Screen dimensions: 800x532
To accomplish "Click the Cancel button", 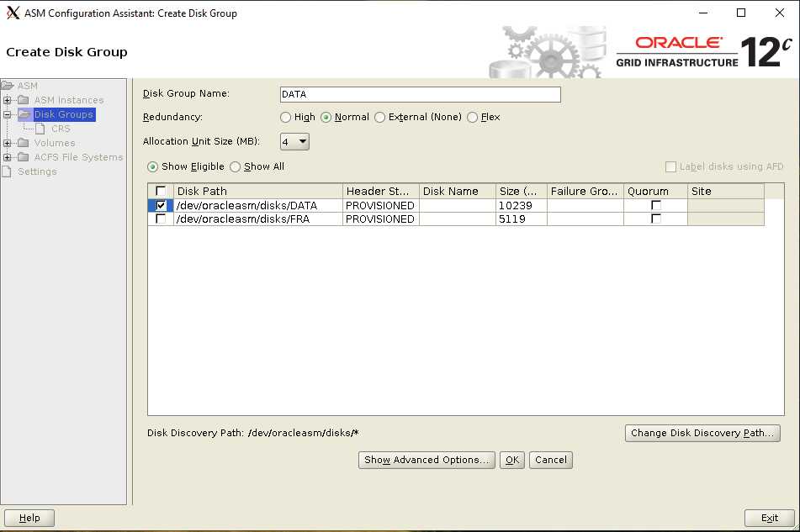I will click(x=551, y=460).
